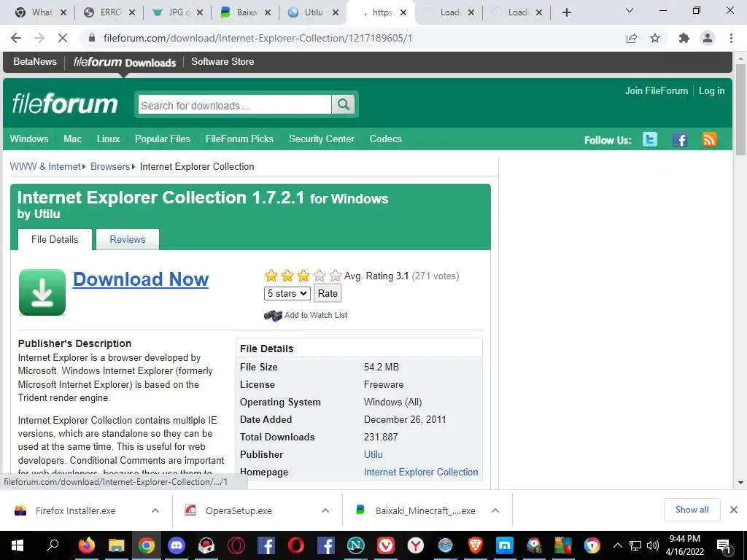
Task: Switch to the Reviews tab
Action: click(128, 239)
